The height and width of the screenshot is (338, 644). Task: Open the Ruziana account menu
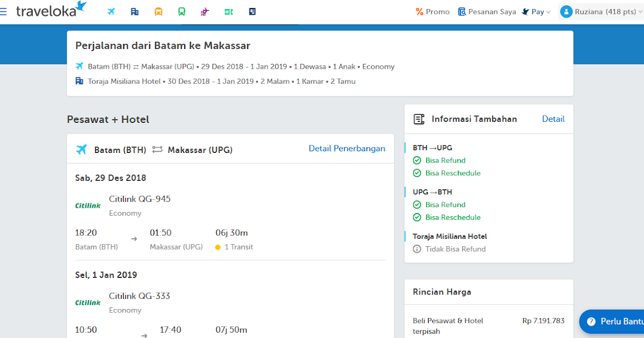click(x=601, y=12)
